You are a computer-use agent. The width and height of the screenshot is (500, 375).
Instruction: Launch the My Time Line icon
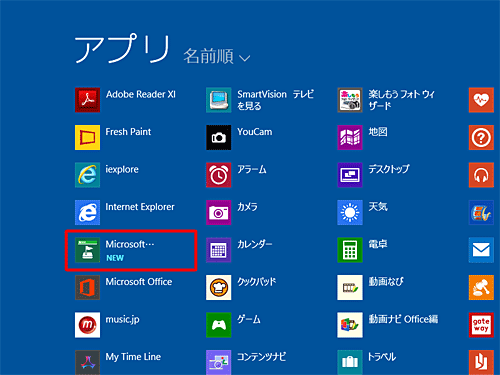(x=87, y=362)
